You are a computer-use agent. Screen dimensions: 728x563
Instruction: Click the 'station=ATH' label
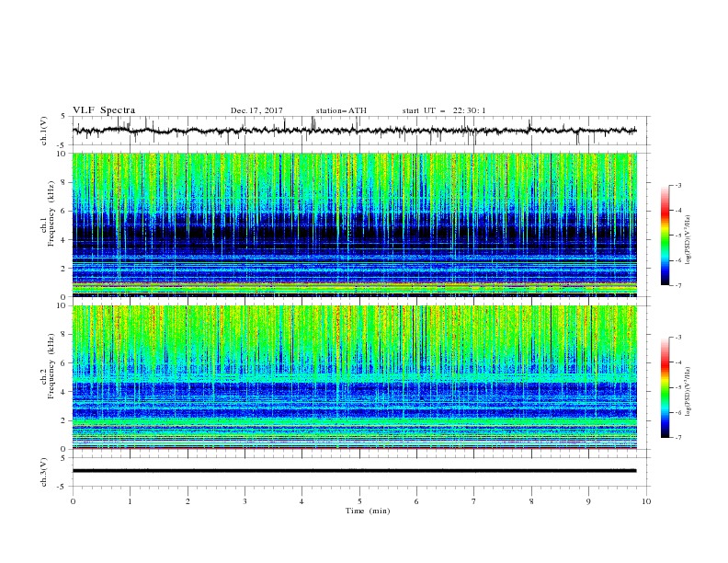341,110
